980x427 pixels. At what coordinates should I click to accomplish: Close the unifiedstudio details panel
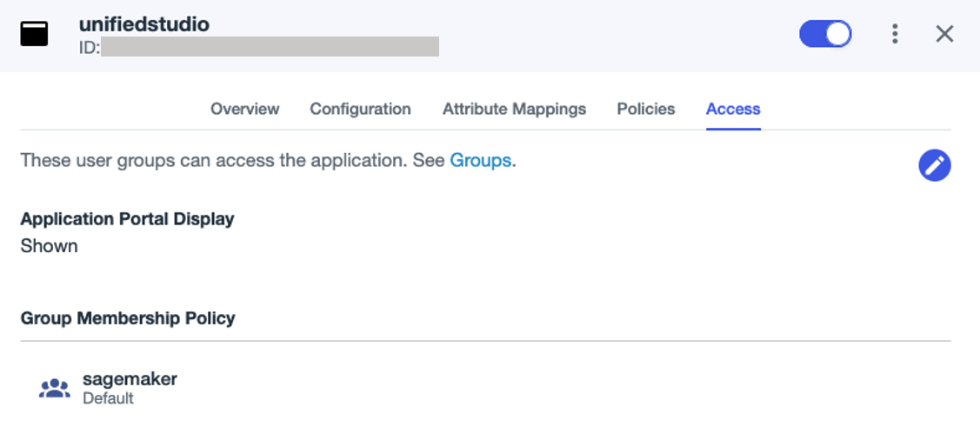944,34
